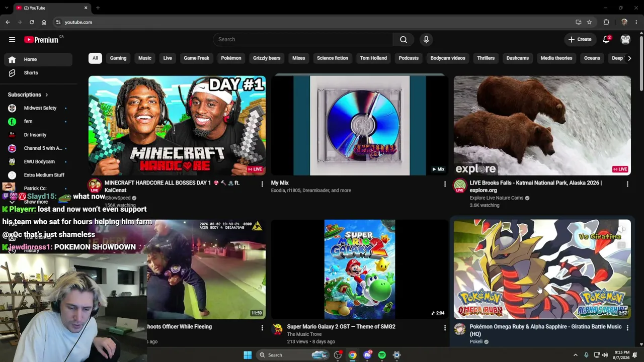Click the Explore Live Nature Cams avatar
This screenshot has height=362, width=644.
pyautogui.click(x=460, y=186)
